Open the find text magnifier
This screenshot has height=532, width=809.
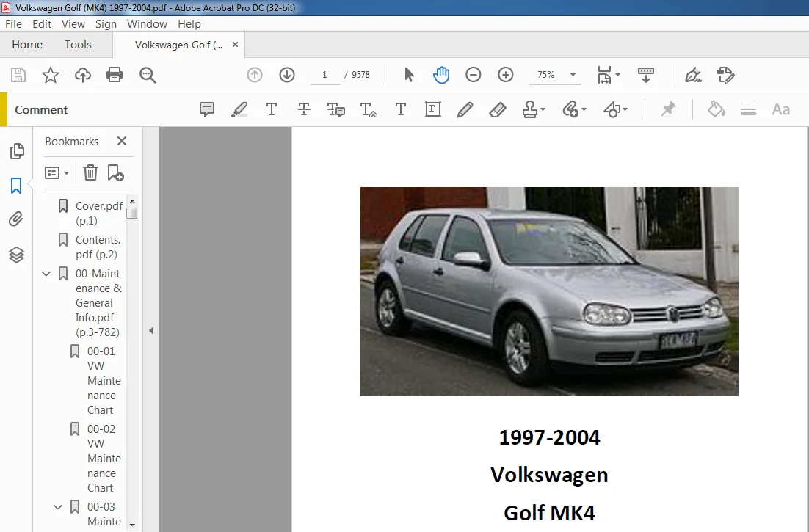coord(148,76)
